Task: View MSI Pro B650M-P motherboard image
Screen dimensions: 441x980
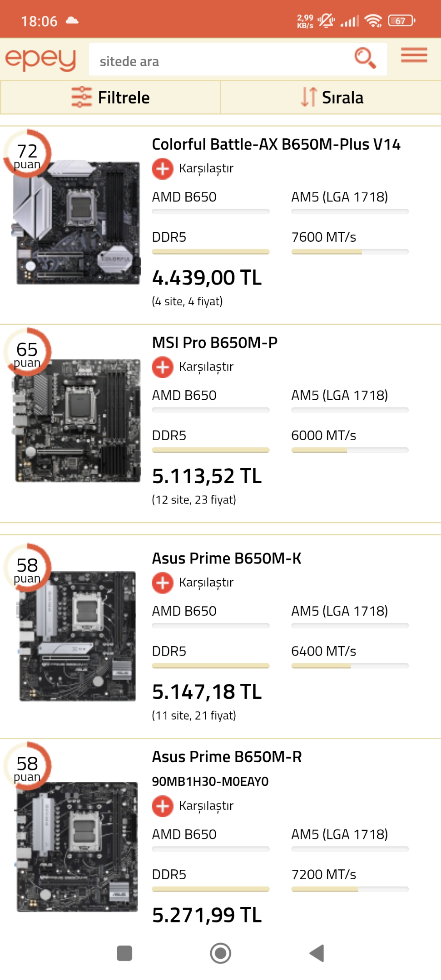Action: (x=77, y=421)
